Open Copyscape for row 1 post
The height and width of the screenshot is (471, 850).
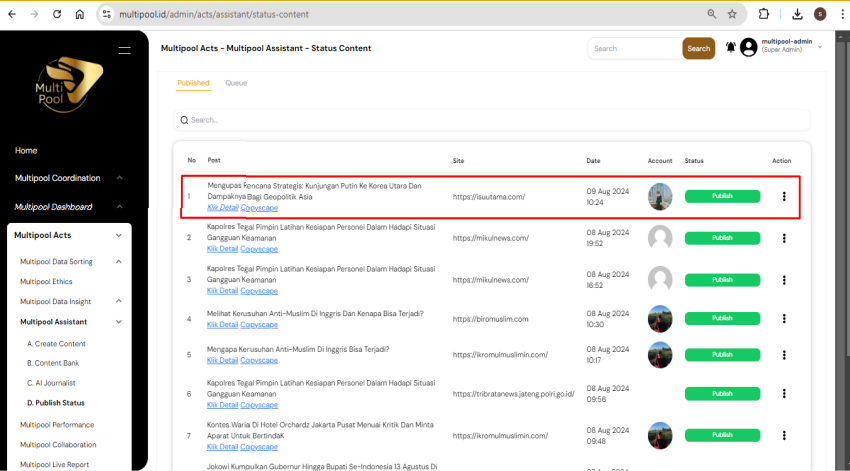(x=259, y=208)
